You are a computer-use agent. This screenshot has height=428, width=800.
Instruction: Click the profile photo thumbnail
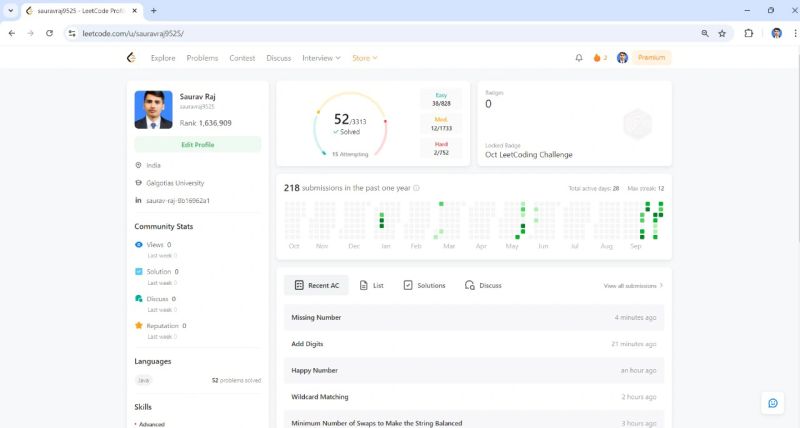[154, 110]
